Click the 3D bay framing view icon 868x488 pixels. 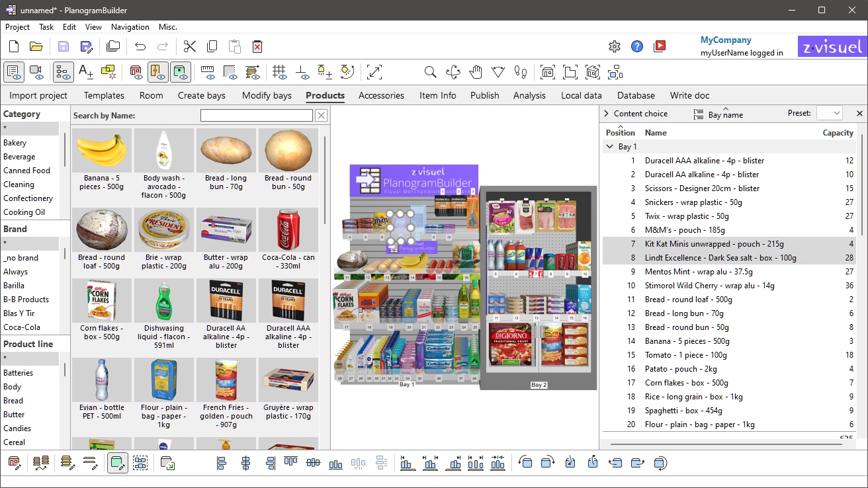(593, 72)
